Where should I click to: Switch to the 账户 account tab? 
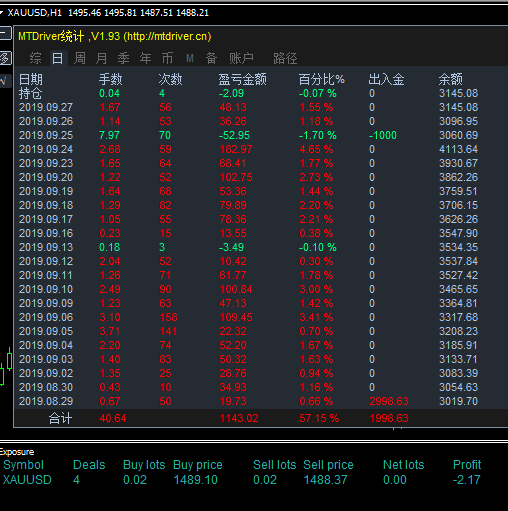241,58
